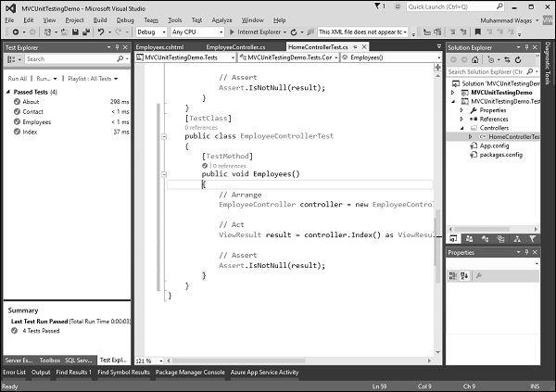Image resolution: width=556 pixels, height=392 pixels.
Task: Start debugging with the Internet Explorer play icon
Action: pos(232,32)
